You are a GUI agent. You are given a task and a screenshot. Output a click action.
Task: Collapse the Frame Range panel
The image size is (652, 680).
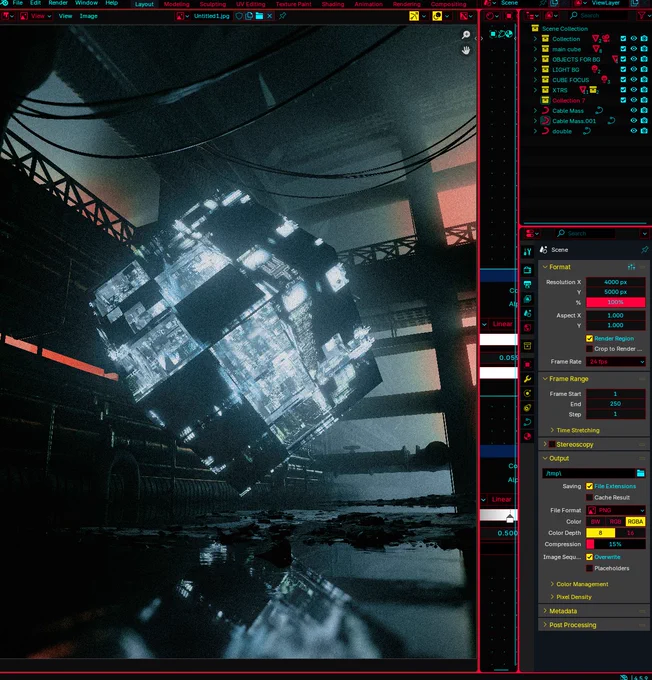coord(545,379)
